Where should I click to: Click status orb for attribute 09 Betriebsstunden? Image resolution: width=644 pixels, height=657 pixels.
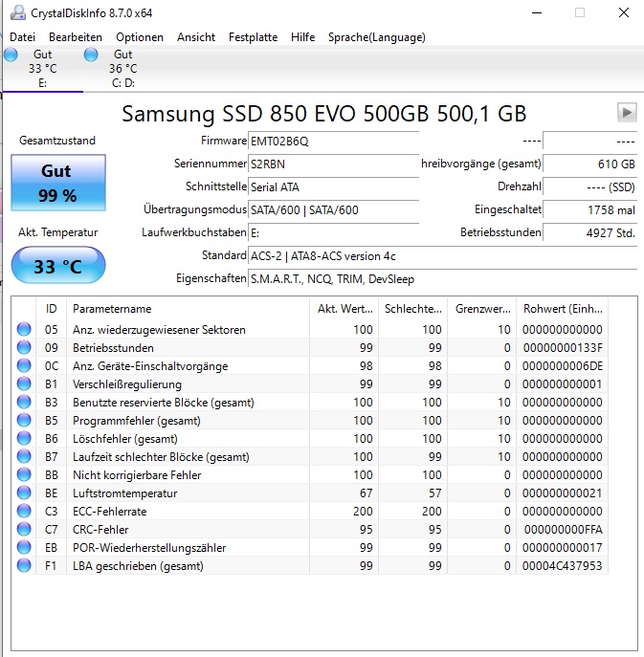pos(24,347)
